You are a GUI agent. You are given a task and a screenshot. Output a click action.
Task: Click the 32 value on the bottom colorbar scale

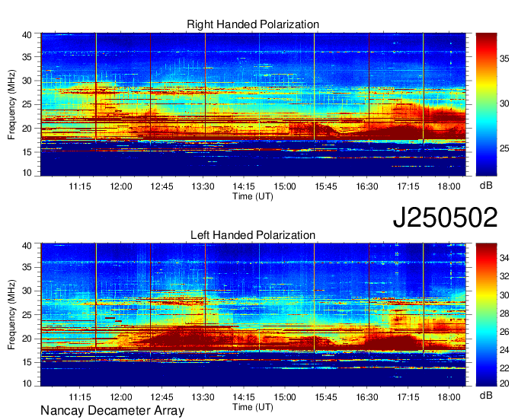tap(504, 276)
